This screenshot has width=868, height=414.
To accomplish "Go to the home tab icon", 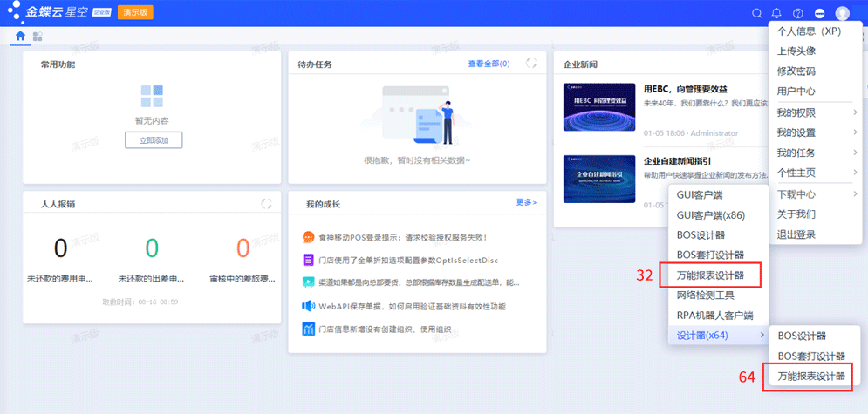I will tap(20, 36).
